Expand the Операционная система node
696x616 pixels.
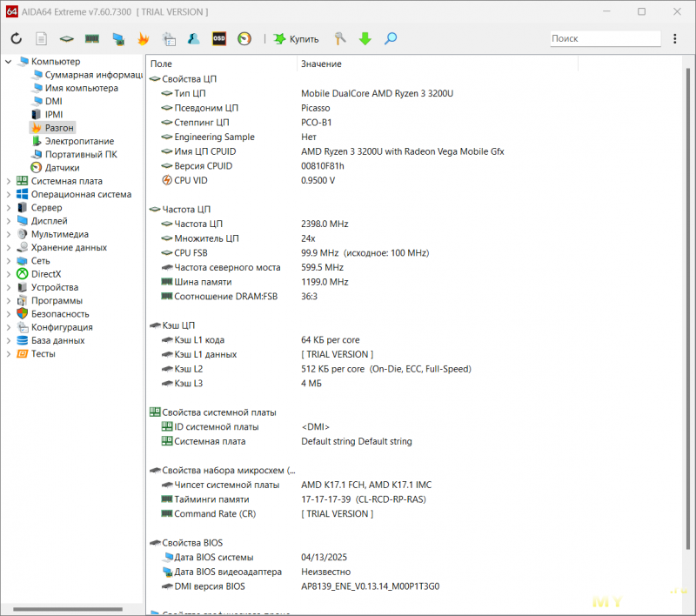9,194
